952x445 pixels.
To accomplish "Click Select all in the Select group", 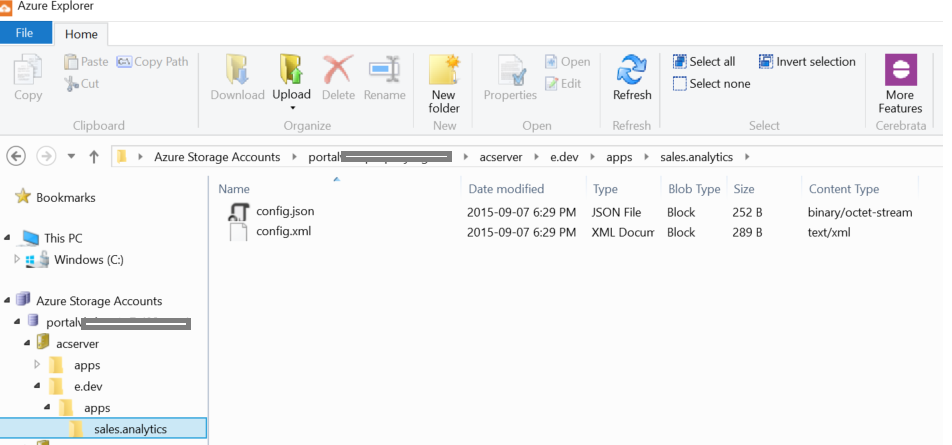I will click(x=704, y=62).
